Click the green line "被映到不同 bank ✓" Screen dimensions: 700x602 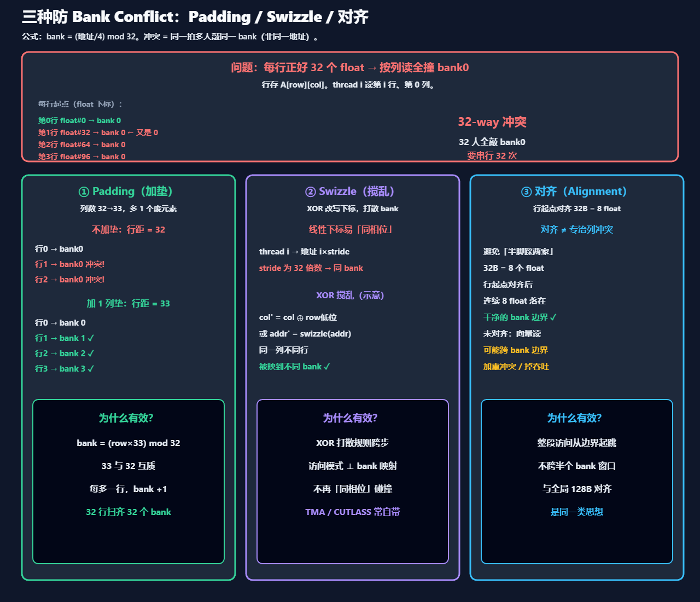[x=295, y=366]
